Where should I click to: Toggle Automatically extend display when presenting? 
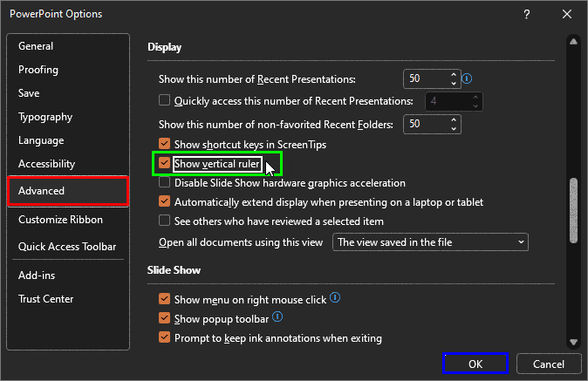(164, 201)
